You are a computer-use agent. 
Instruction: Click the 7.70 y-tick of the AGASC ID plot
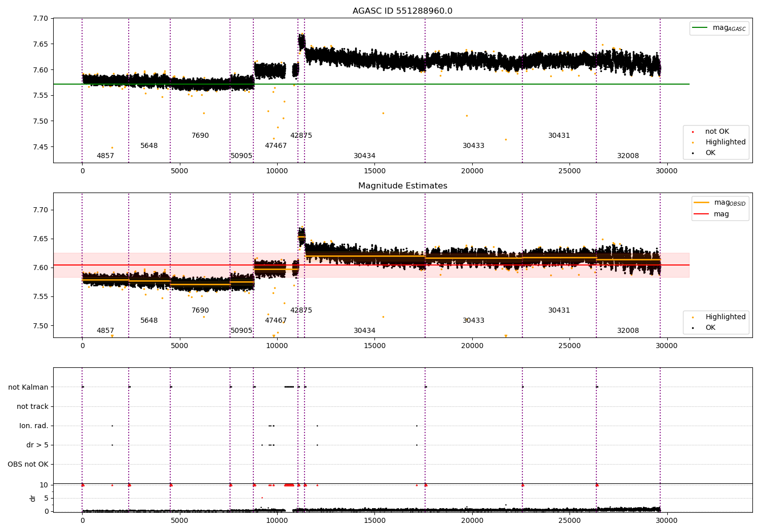[x=41, y=19]
